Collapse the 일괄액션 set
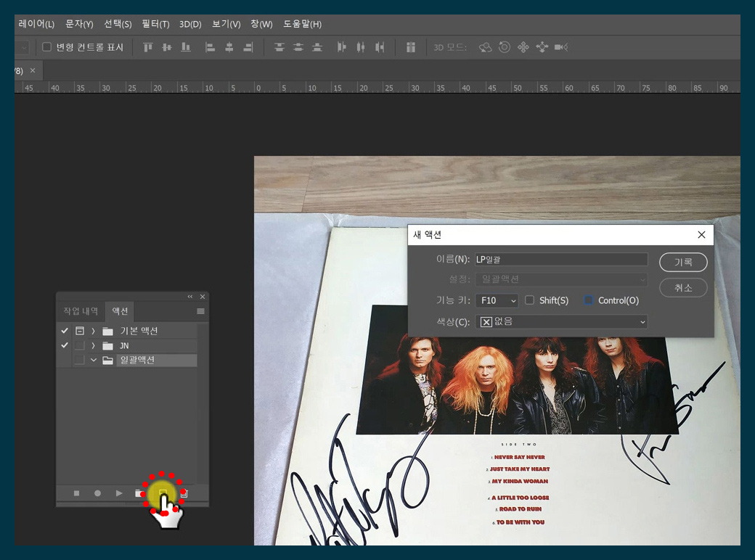Viewport: 755px width, 560px height. pyautogui.click(x=94, y=360)
